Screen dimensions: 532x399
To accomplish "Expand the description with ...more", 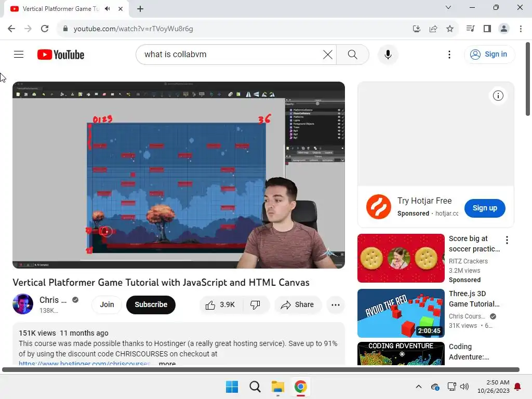I will 167,363.
